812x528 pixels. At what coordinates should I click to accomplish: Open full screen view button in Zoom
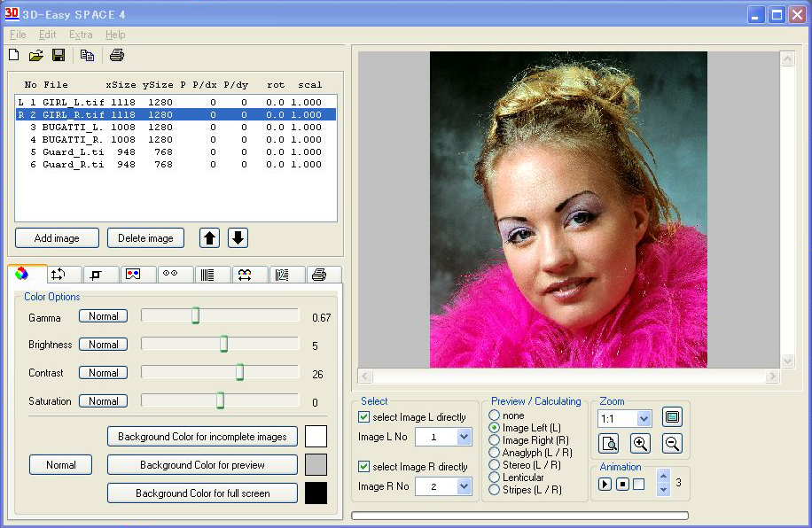coord(672,417)
